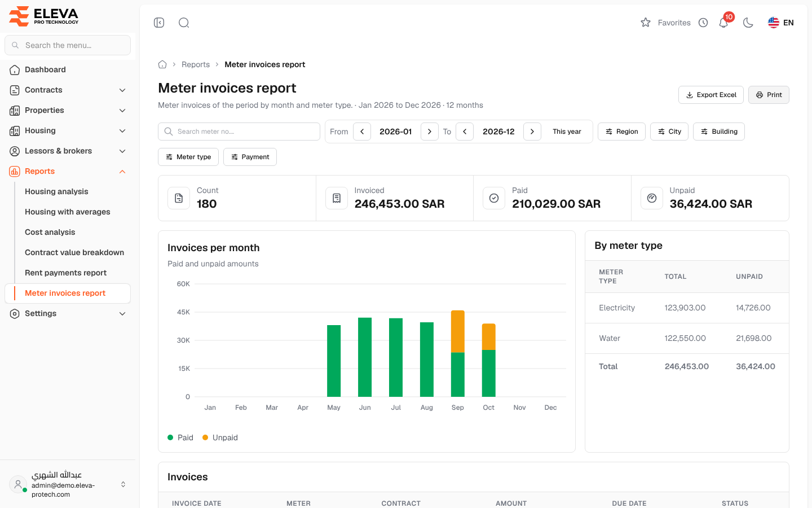
Task: Click the home breadcrumb icon
Action: 162,64
